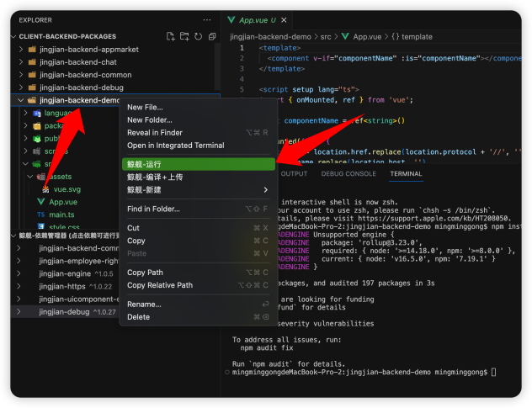Open the Explorer more actions ellipsis
532x408 pixels.
pos(207,19)
